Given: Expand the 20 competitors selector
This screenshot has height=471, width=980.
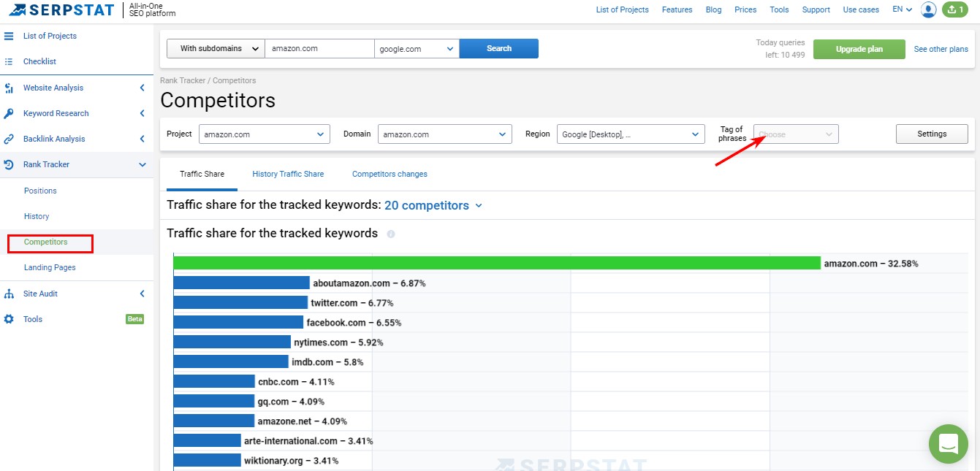Looking at the screenshot, I should 433,205.
